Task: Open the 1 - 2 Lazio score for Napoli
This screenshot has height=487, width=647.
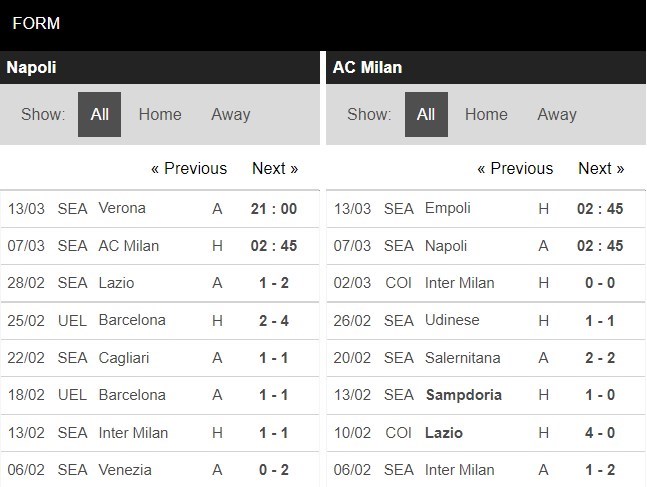Action: tap(273, 283)
